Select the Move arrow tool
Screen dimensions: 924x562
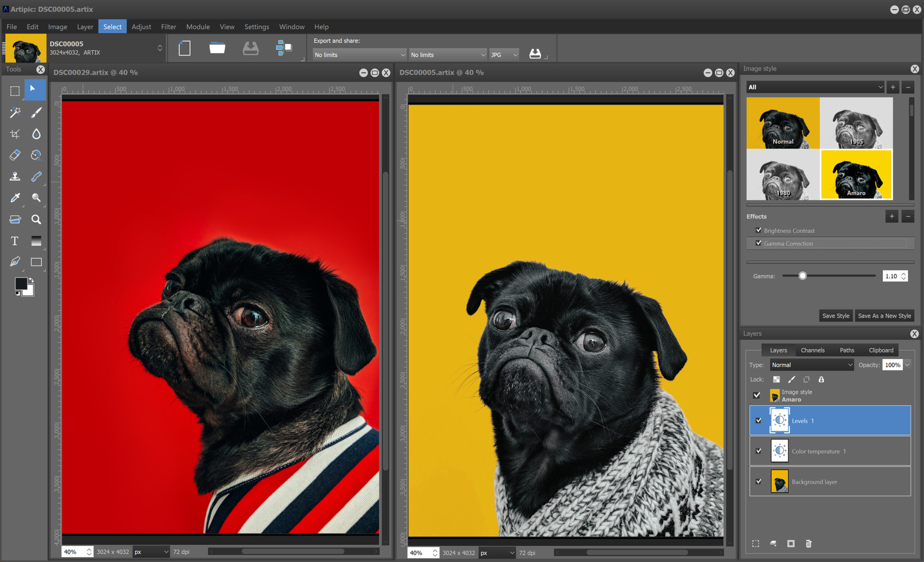click(35, 90)
